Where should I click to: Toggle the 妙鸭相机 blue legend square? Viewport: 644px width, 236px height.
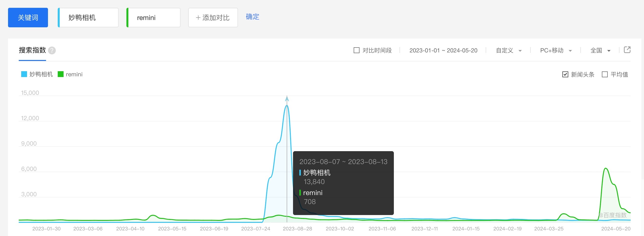pyautogui.click(x=24, y=74)
